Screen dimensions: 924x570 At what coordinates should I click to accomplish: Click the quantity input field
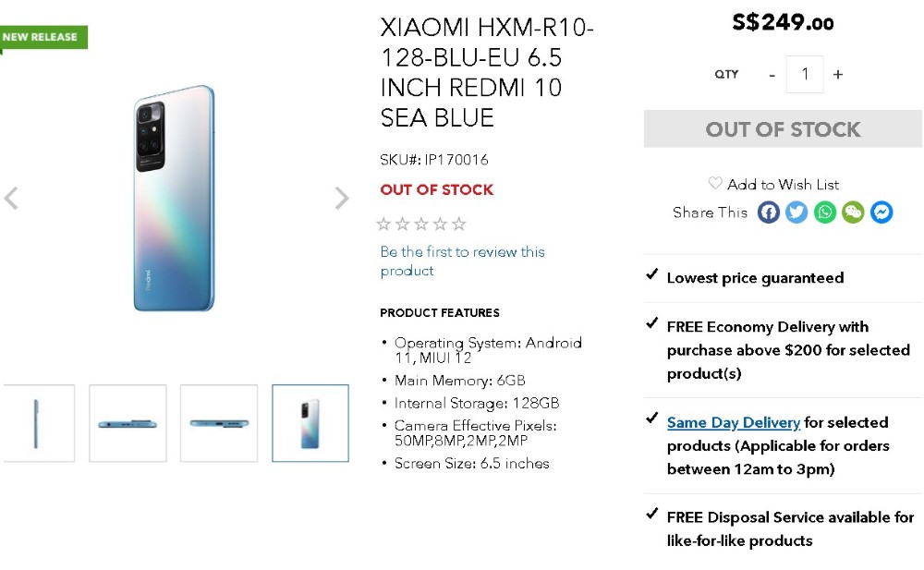[x=805, y=74]
